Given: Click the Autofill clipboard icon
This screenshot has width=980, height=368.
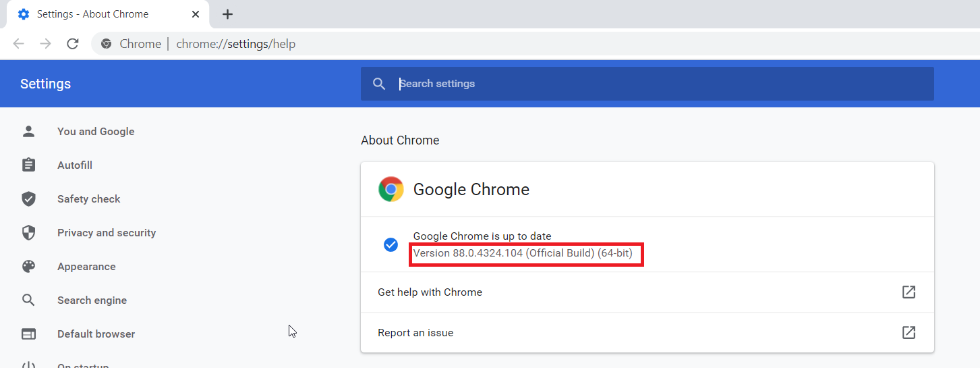Looking at the screenshot, I should [28, 165].
